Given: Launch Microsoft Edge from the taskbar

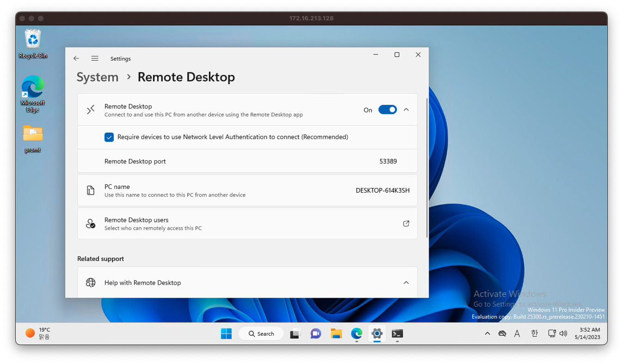Looking at the screenshot, I should [356, 334].
